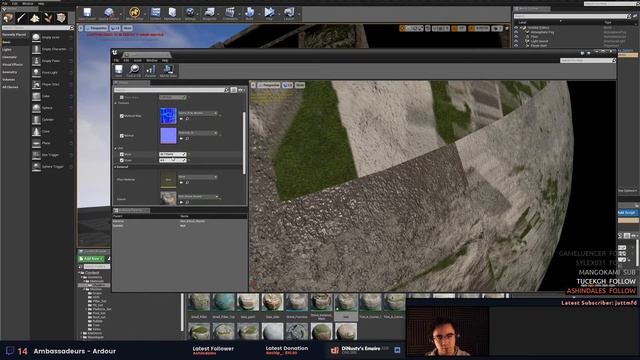The width and height of the screenshot is (640, 360).
Task: Click the first scalar parameter value field
Action: [x=173, y=154]
